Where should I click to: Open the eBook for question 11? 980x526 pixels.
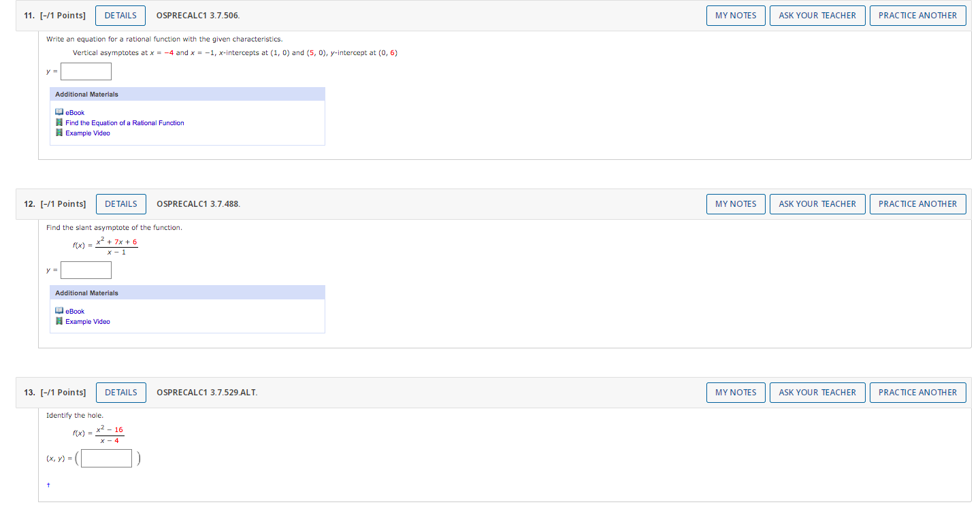75,112
